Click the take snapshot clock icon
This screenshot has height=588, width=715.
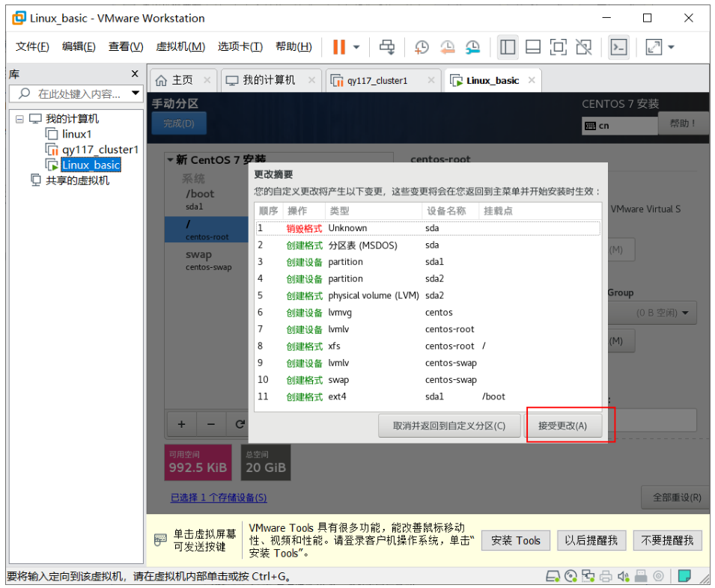click(422, 46)
